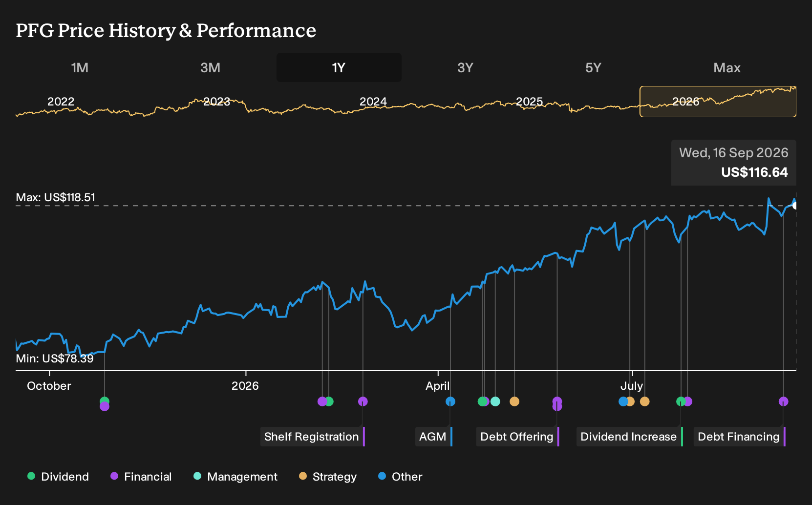Image resolution: width=812 pixels, height=505 pixels.
Task: Click the 2022 label on the overview timeline
Action: [61, 102]
